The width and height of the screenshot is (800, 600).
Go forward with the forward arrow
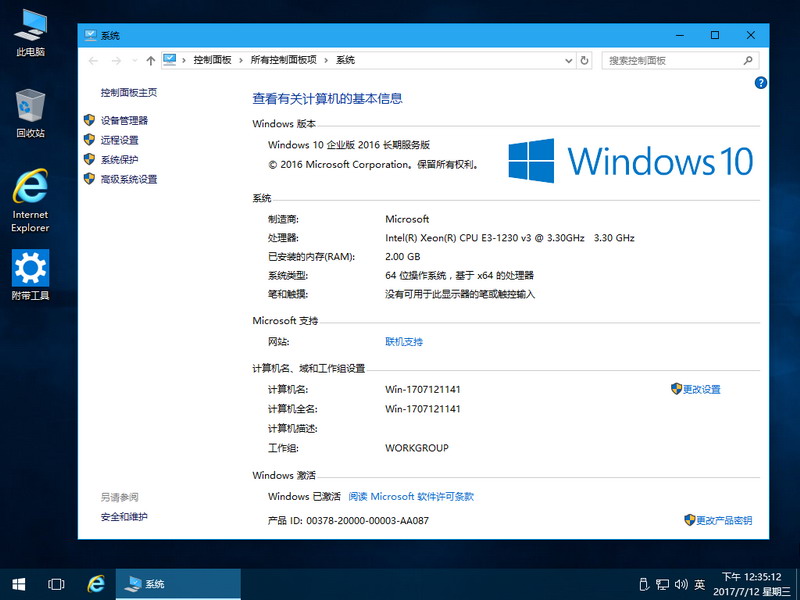coord(116,61)
